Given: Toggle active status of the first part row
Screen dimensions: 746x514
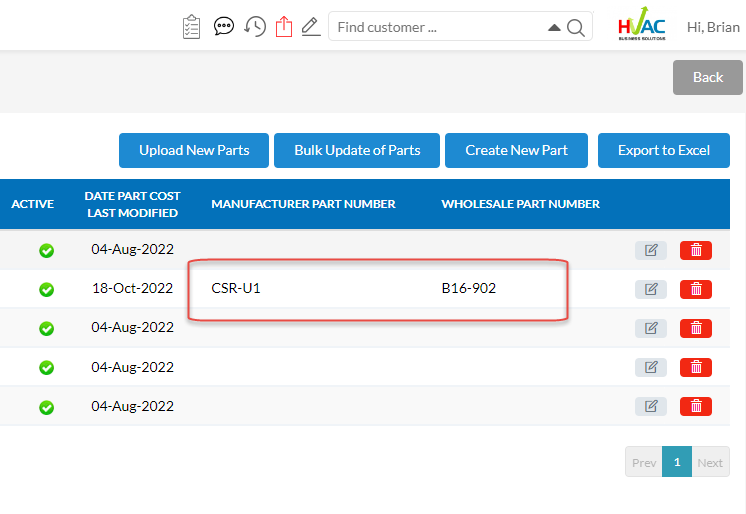Looking at the screenshot, I should tap(46, 250).
